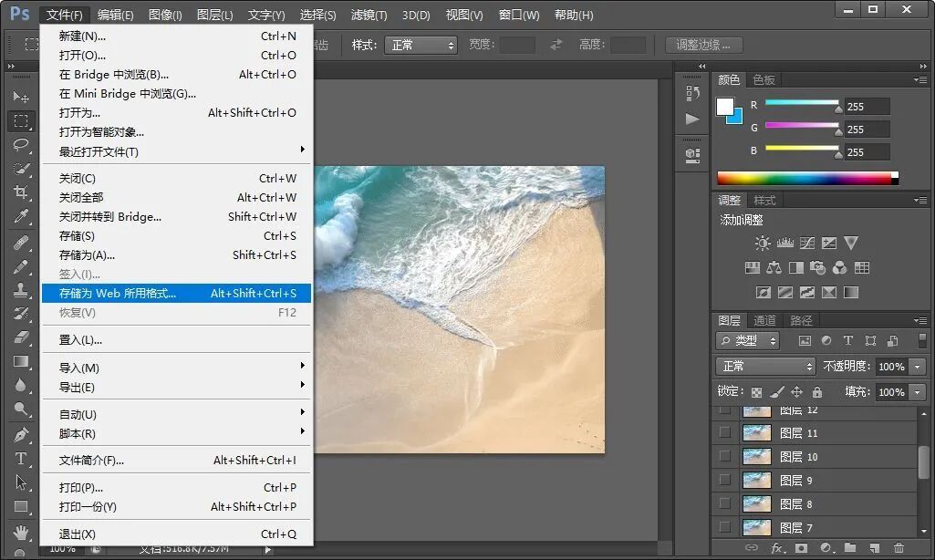Image resolution: width=935 pixels, height=560 pixels.
Task: Toggle visibility of 图层 10
Action: tap(724, 456)
